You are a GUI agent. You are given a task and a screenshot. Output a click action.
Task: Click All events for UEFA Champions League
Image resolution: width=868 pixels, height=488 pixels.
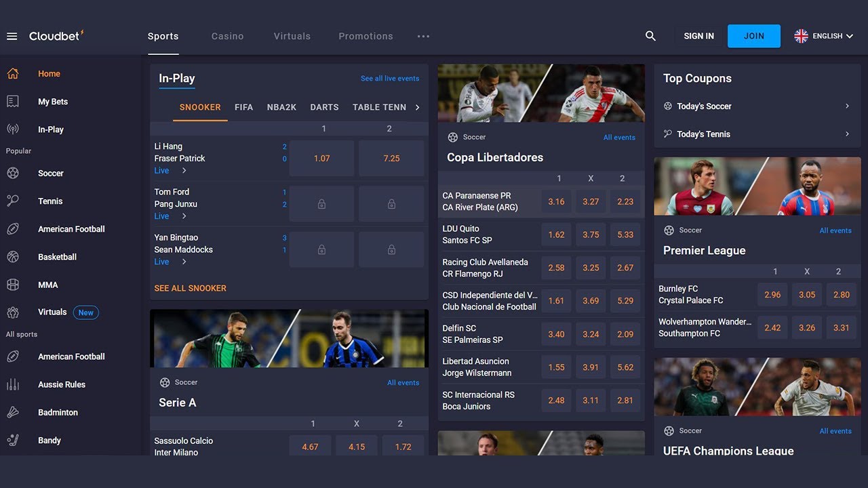coord(835,431)
